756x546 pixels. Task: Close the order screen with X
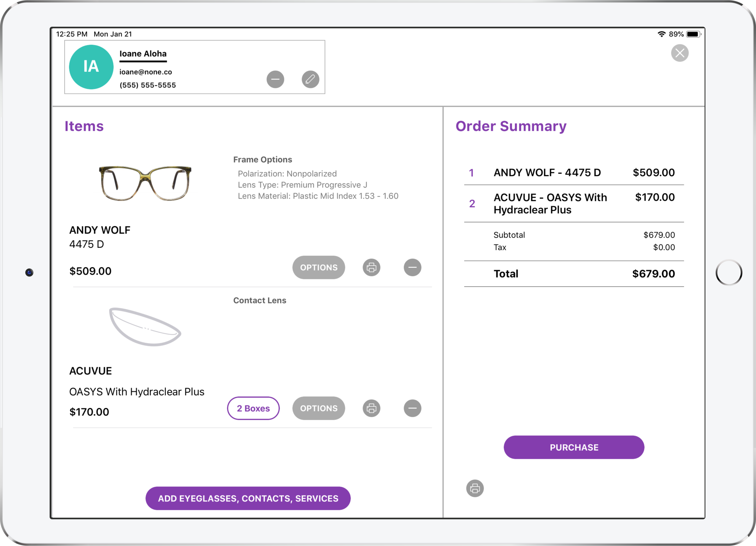pos(680,53)
